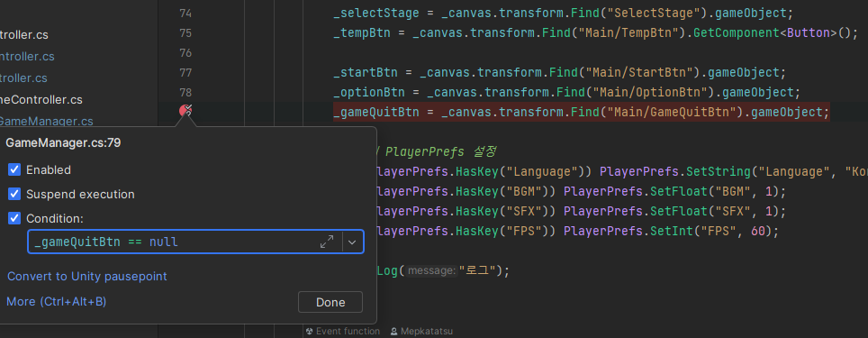Uncheck the Enabled checkbox
The width and height of the screenshot is (868, 338).
(14, 169)
